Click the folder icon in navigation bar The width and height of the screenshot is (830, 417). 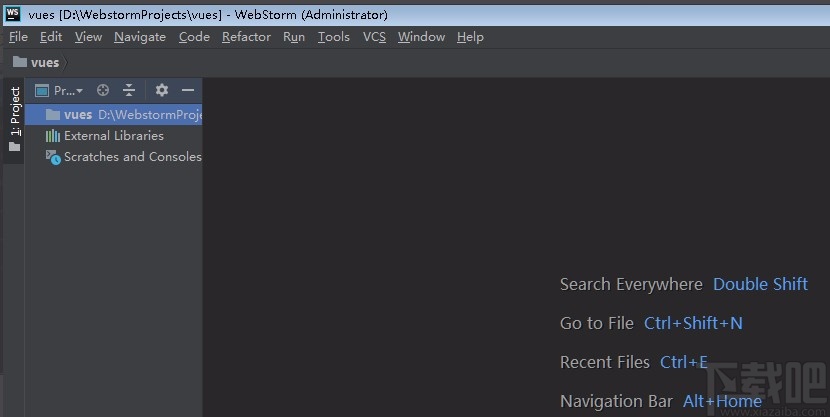(20, 62)
